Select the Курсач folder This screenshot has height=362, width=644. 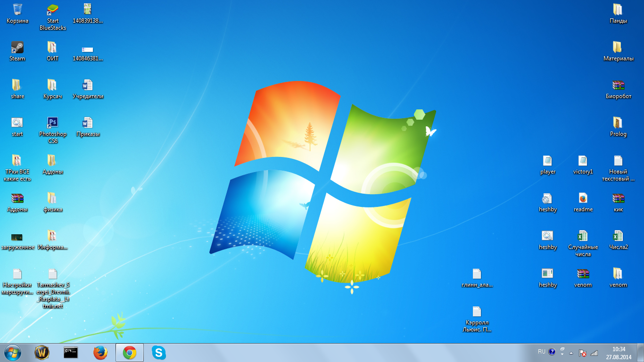pyautogui.click(x=52, y=89)
